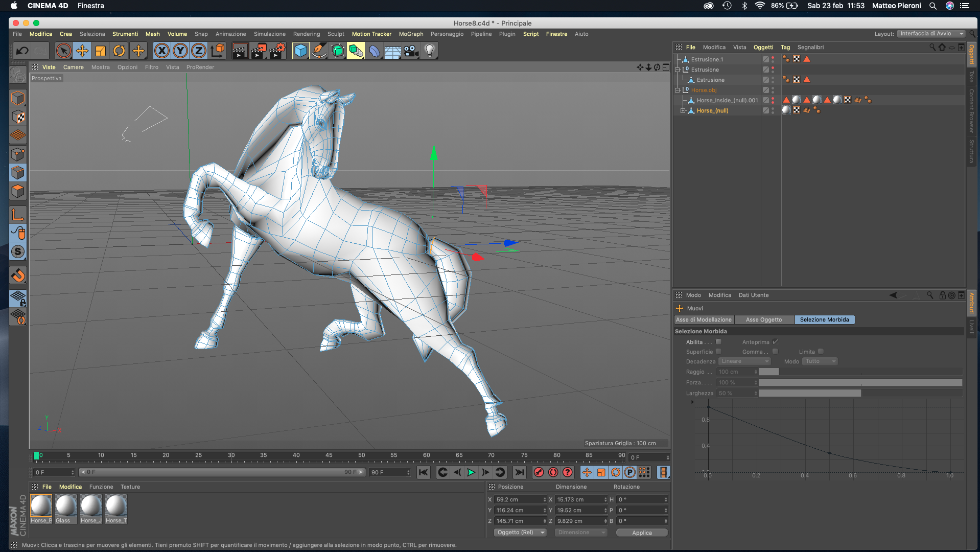Toggle the Superficie checkbox

pyautogui.click(x=718, y=351)
